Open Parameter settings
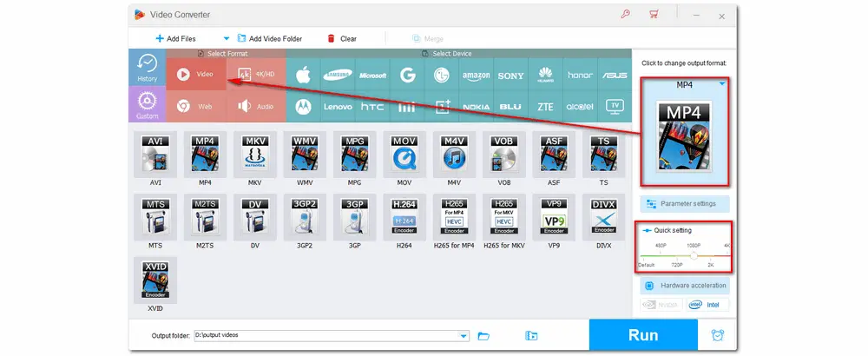Viewport: 868px width, 356px height. click(685, 204)
